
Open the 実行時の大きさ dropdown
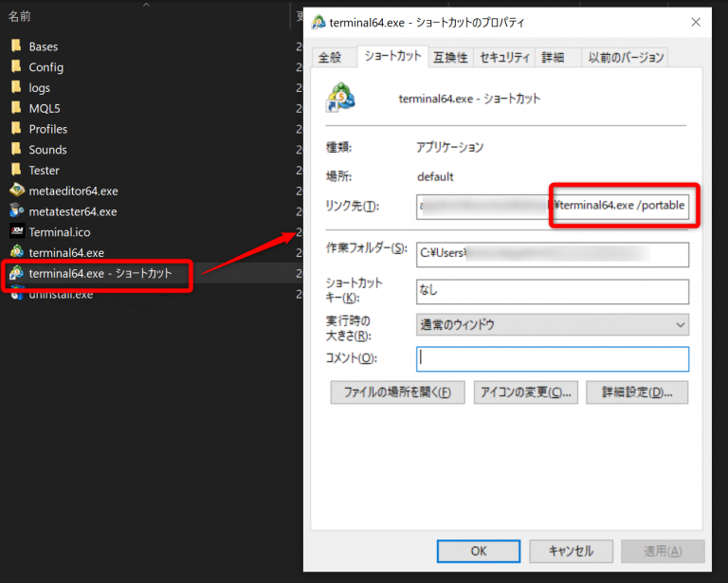[552, 324]
